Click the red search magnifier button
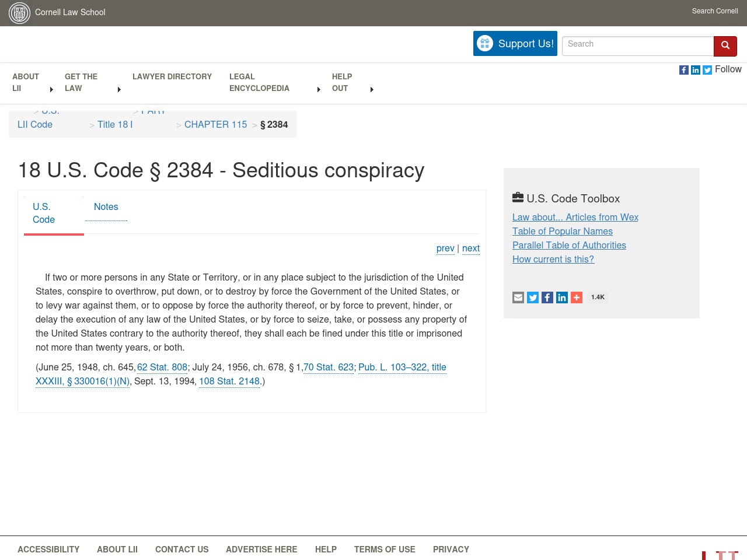 click(x=725, y=45)
